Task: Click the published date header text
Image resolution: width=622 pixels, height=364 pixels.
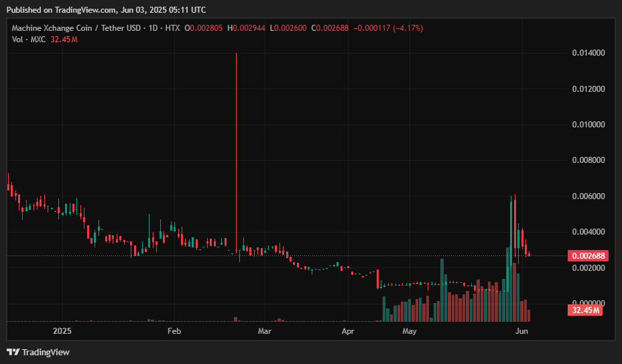Action: [x=106, y=10]
